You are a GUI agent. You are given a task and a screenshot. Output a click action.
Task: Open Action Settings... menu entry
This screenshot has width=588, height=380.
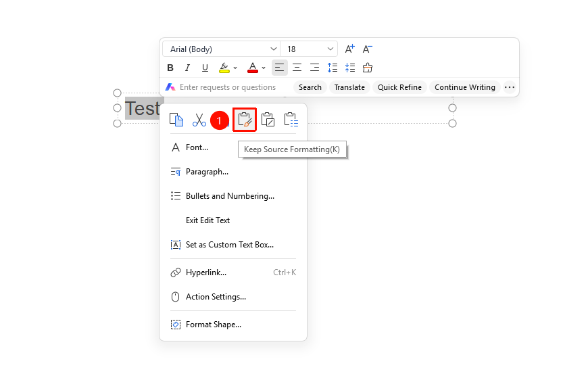(233, 297)
